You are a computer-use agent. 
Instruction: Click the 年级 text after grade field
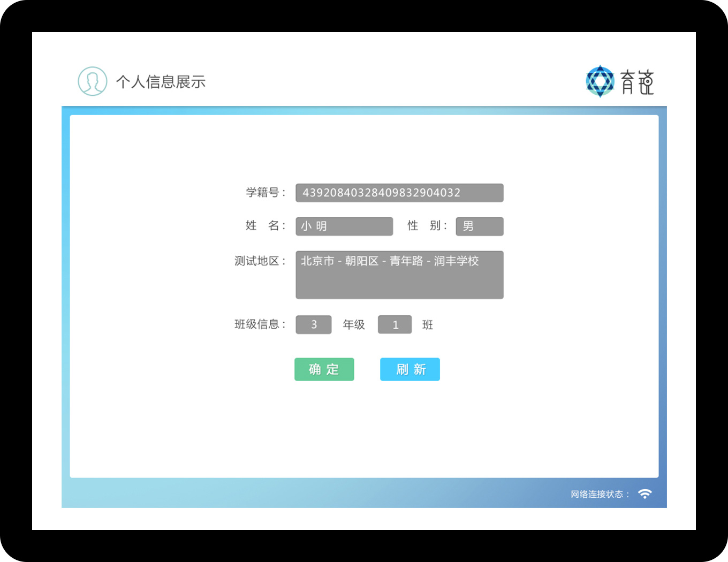[x=354, y=325]
